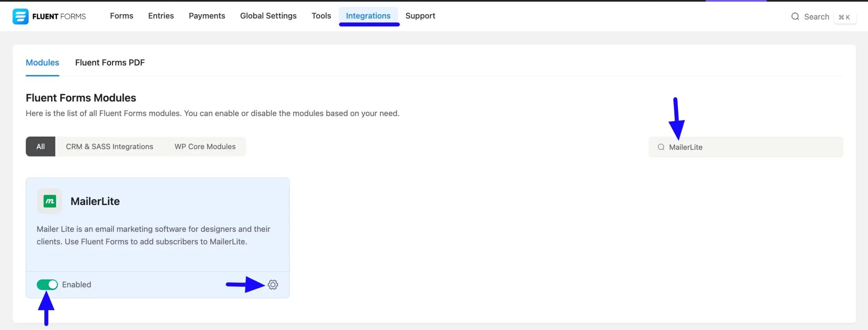Open the Support menu
The image size is (868, 330).
pos(420,16)
